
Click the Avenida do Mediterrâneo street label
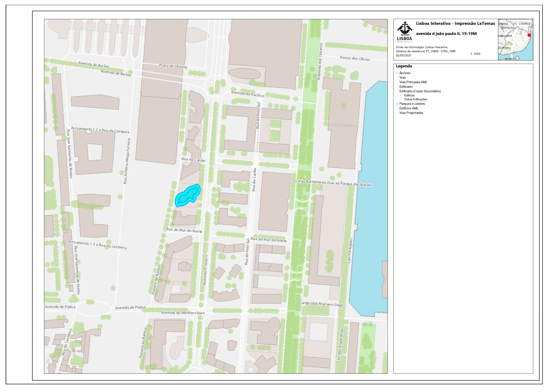click(183, 313)
